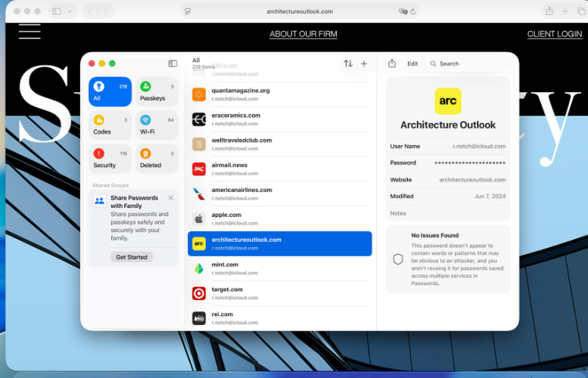Add a new password with plus icon
Image resolution: width=588 pixels, height=378 pixels.
click(364, 64)
